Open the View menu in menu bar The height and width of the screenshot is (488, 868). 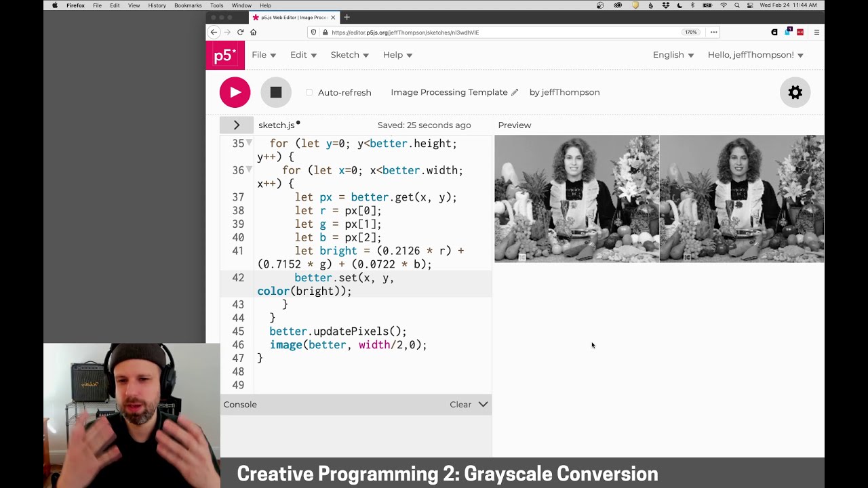pos(134,5)
